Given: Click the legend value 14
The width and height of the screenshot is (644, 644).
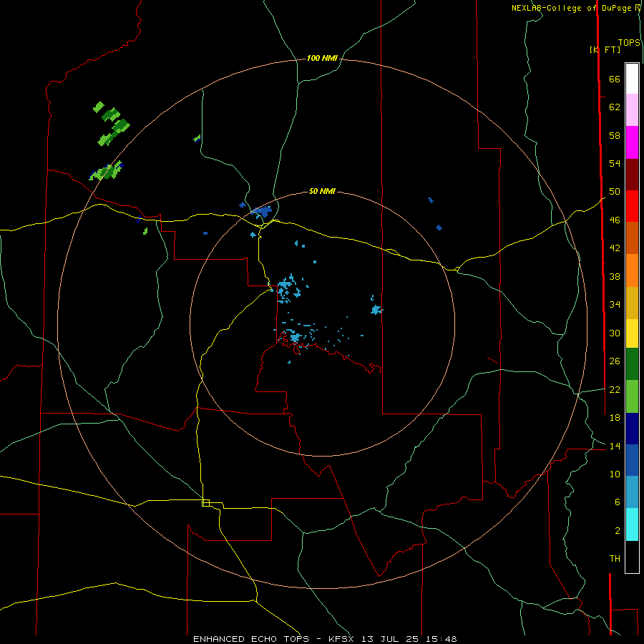Looking at the screenshot, I should pyautogui.click(x=615, y=446).
